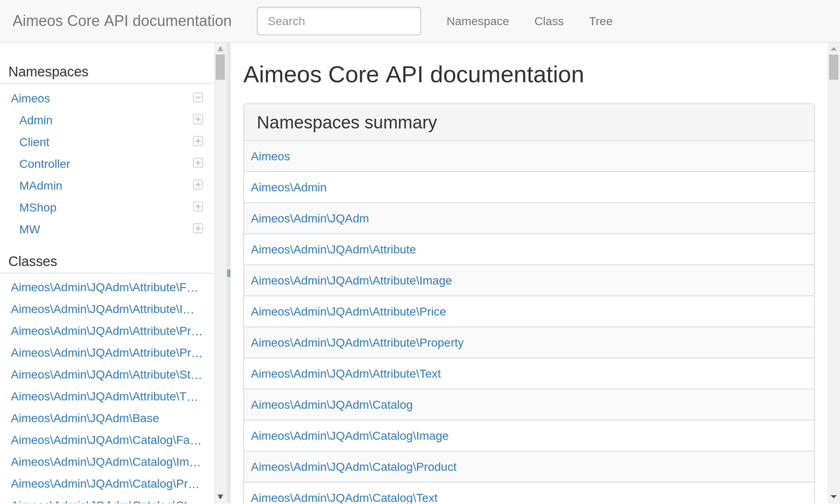Open Aimeos\Admin\JQAdm\Catalog\Image link
This screenshot has height=504, width=840.
tap(349, 435)
